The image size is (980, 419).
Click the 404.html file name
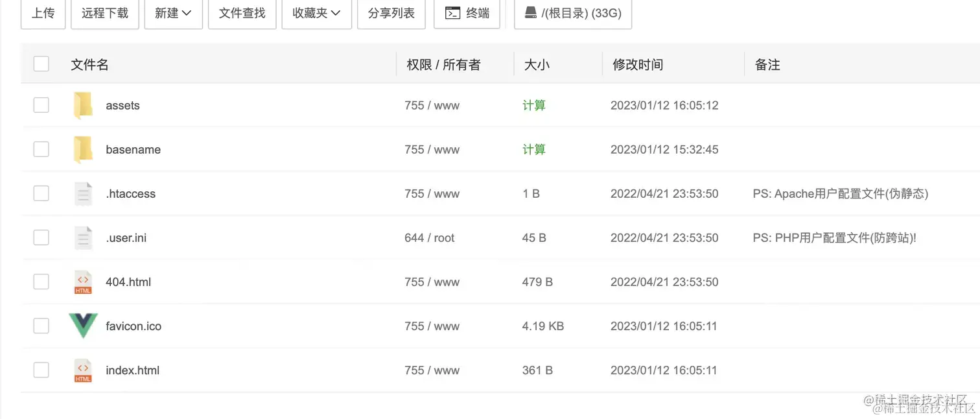pos(128,282)
